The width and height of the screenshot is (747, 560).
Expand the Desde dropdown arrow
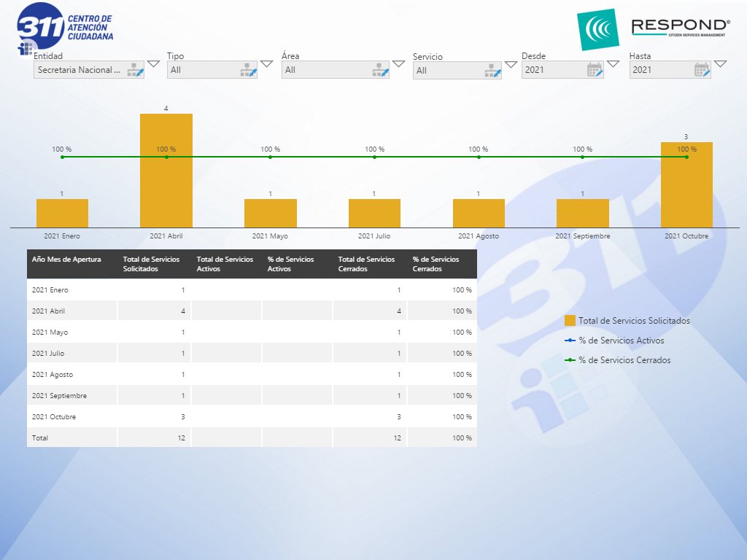[613, 64]
